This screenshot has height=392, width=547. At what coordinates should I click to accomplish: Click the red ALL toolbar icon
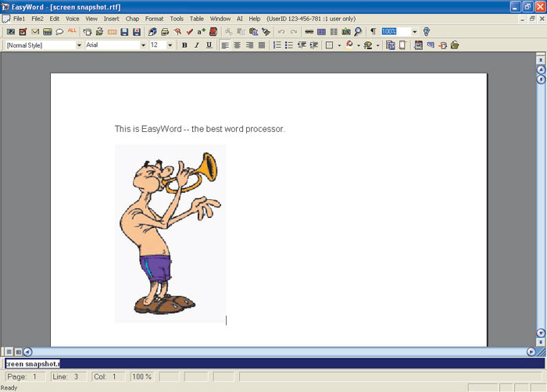click(x=72, y=31)
